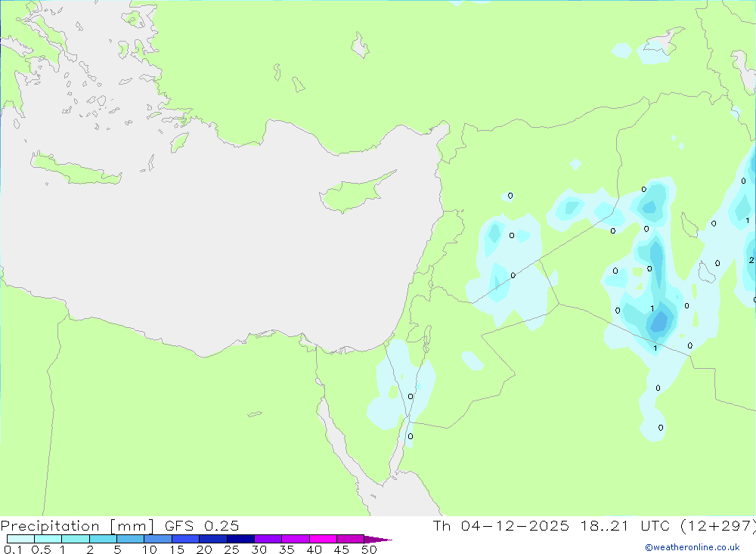
Task: Click the '18..21 UTC' time range text
Action: click(x=625, y=525)
